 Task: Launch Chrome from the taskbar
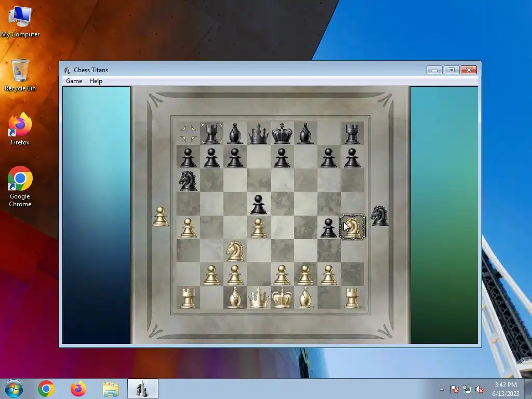pos(46,389)
